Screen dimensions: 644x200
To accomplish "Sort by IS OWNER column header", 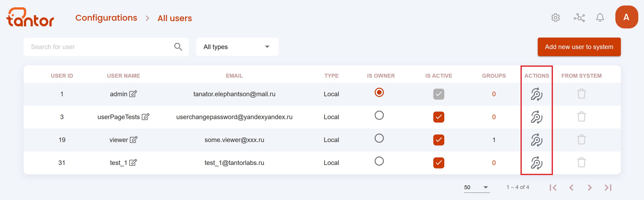I will click(381, 76).
